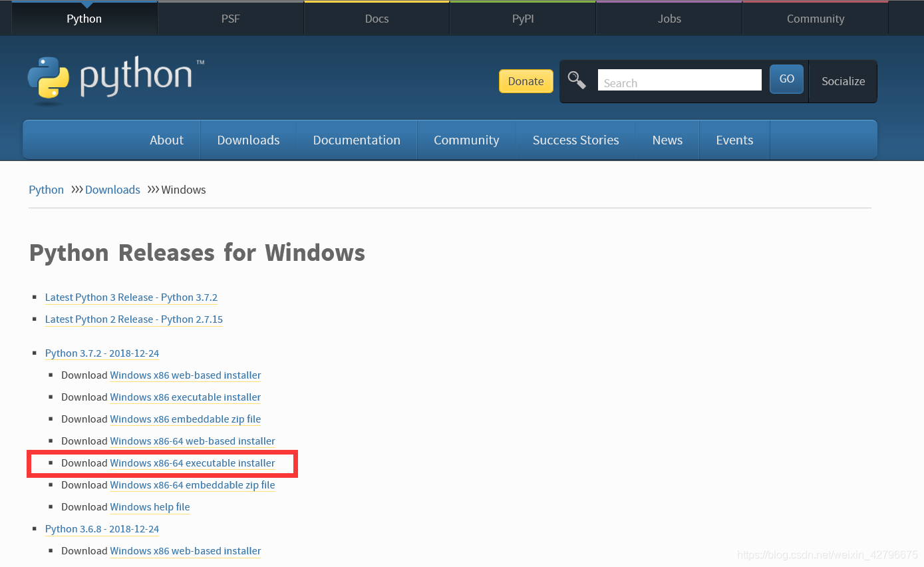Open the PSF tab in top bar
The image size is (924, 567).
(x=230, y=19)
